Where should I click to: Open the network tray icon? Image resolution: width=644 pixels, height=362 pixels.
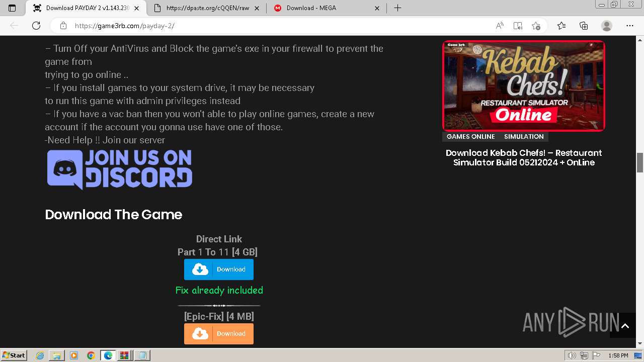point(585,355)
